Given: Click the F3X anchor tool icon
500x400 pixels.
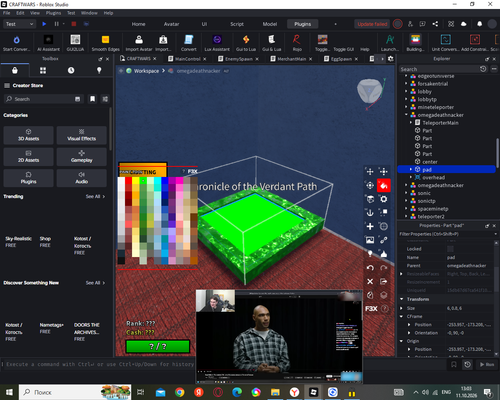Looking at the screenshot, I should 370,213.
